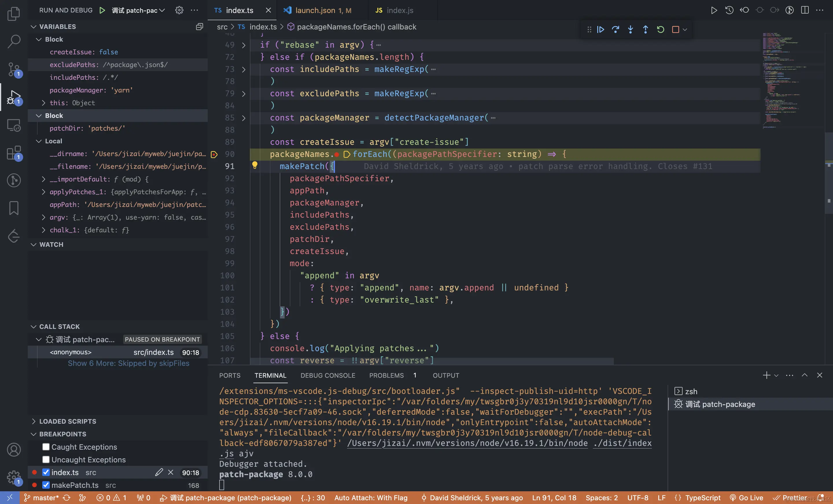This screenshot has width=833, height=504.
Task: Collapse all variables with the collapse icon
Action: 200,27
